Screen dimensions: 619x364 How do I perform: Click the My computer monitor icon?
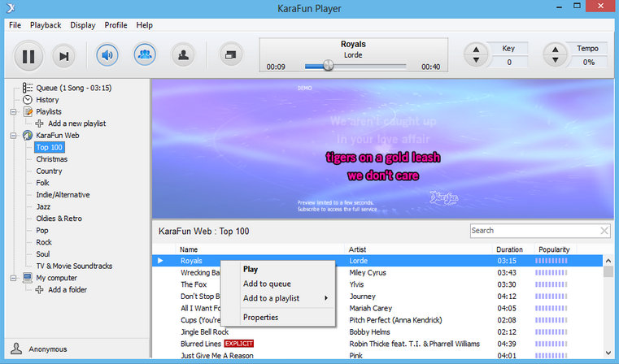27,278
